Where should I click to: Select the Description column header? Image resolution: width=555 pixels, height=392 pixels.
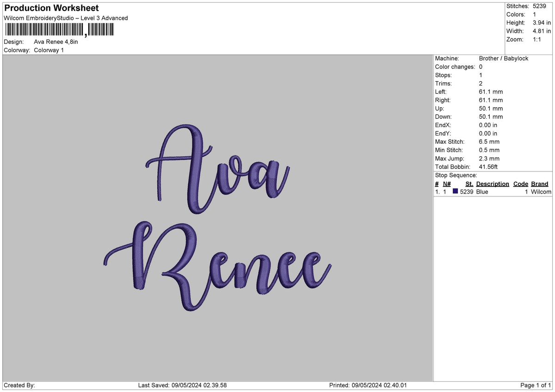492,184
